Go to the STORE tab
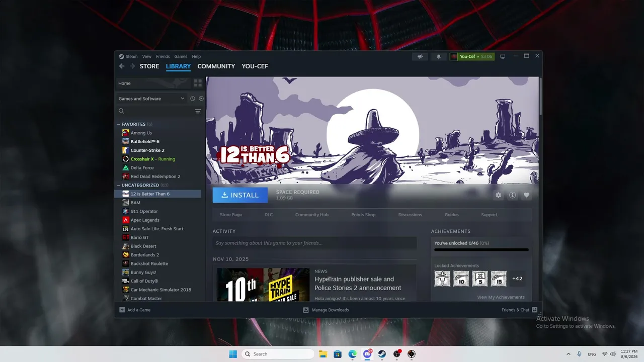The width and height of the screenshot is (644, 362). pyautogui.click(x=149, y=66)
